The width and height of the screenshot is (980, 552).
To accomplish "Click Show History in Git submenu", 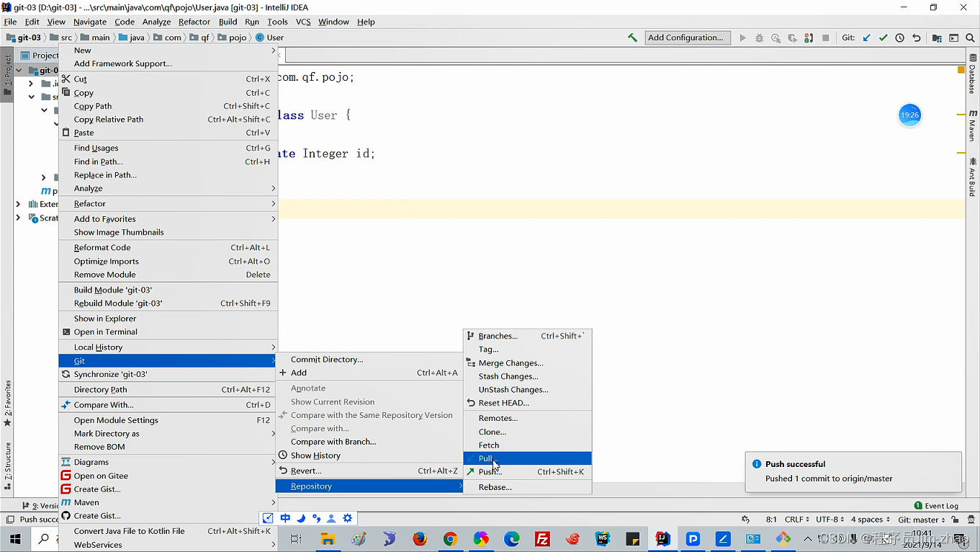I will (x=369, y=455).
